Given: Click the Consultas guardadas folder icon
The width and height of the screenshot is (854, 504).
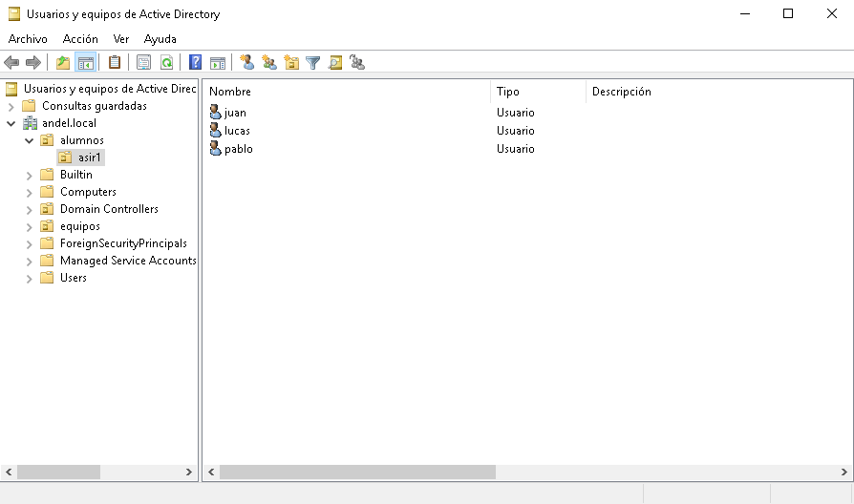Looking at the screenshot, I should click(x=29, y=106).
